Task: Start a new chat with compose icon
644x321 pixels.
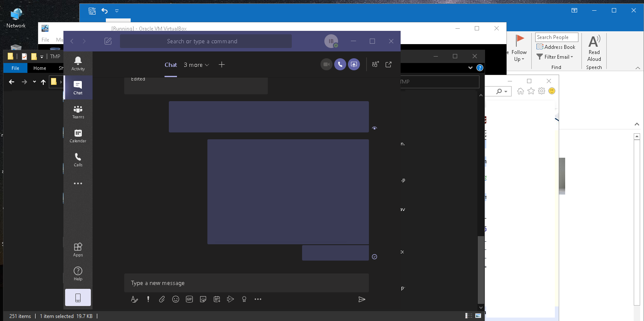Action: pyautogui.click(x=108, y=41)
